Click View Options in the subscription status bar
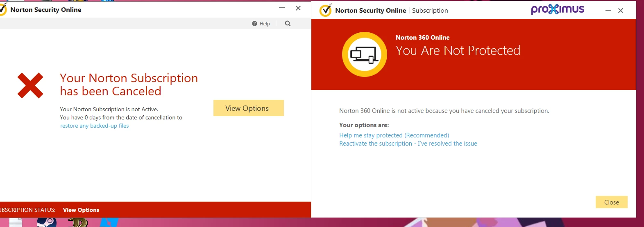Screen dimensions: 644x227 (x=81, y=210)
